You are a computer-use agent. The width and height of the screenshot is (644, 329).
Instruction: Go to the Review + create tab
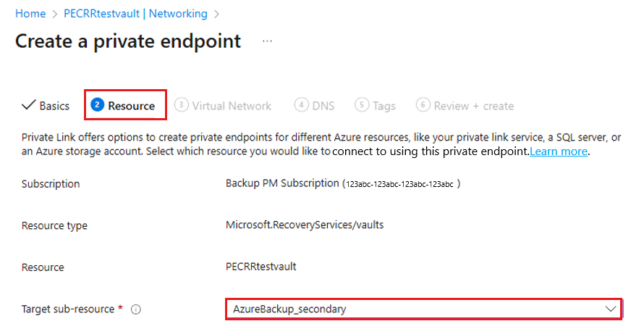(473, 106)
